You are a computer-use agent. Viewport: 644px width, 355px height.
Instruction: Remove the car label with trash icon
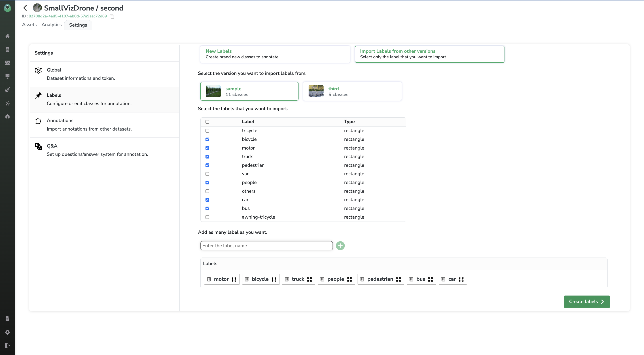click(x=443, y=279)
